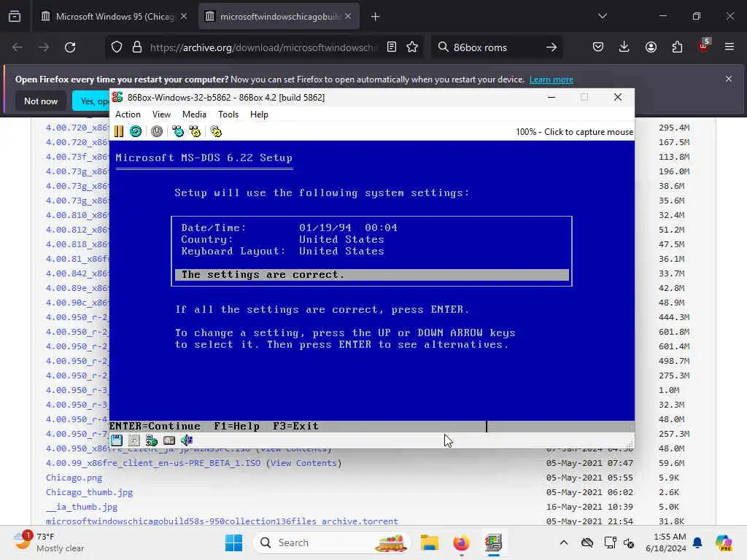Image resolution: width=747 pixels, height=560 pixels.
Task: Open the Action menu in 86Box
Action: (x=128, y=114)
